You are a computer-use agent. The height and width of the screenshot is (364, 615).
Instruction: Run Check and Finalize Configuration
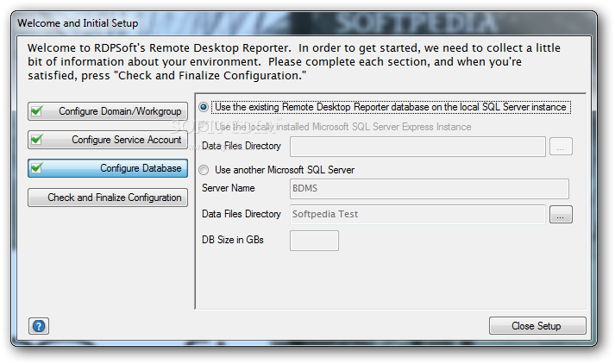[108, 198]
